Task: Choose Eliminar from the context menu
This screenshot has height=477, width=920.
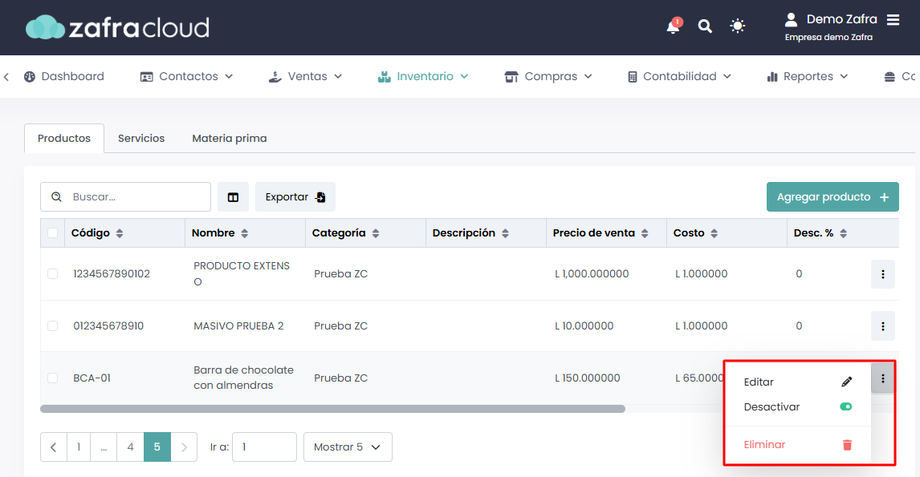Action: (797, 445)
